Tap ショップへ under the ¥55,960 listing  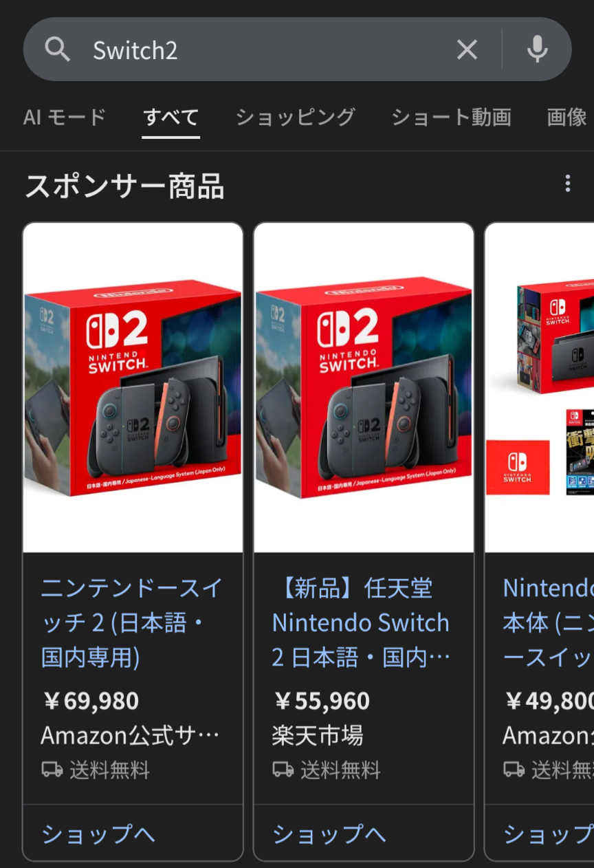click(x=329, y=834)
